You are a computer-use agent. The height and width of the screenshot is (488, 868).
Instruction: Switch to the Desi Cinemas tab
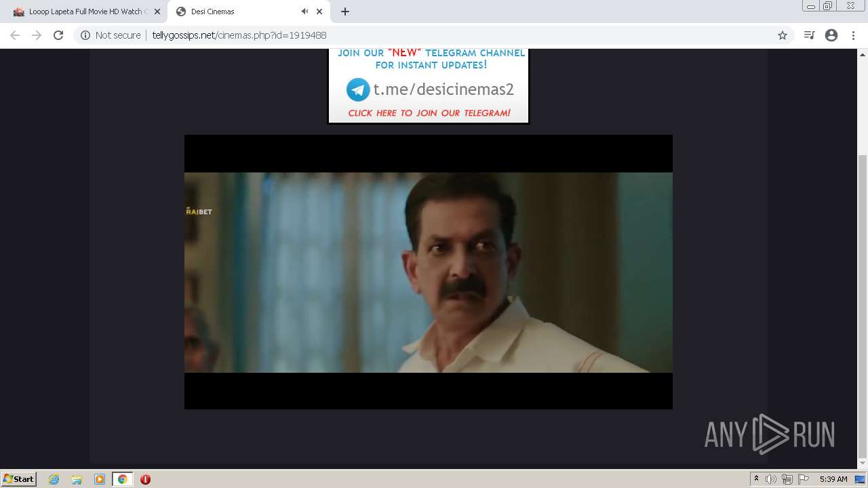pyautogui.click(x=250, y=12)
